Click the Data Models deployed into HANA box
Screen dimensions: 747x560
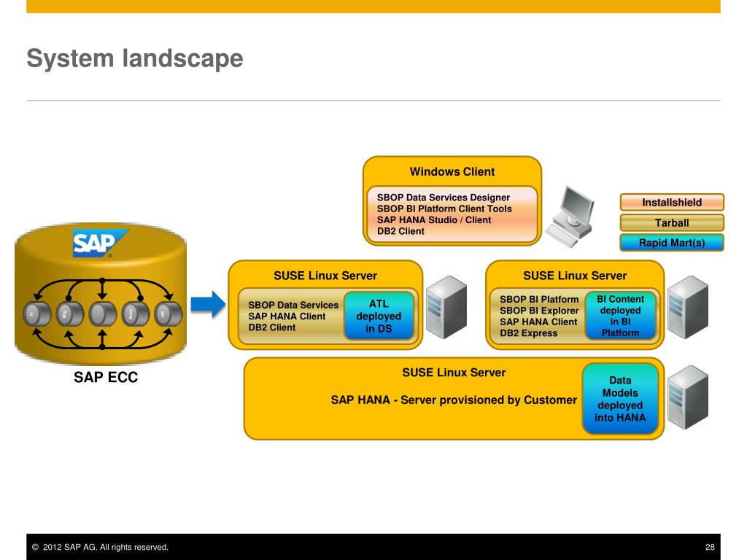620,399
